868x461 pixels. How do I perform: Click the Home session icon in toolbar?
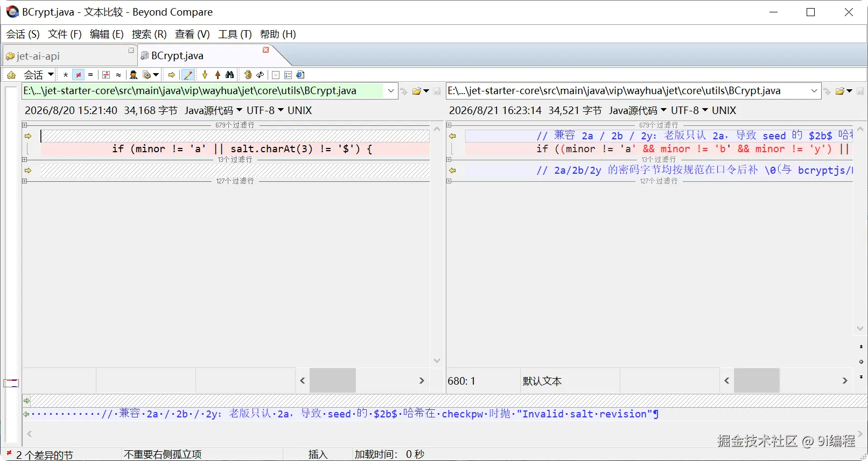(x=11, y=75)
